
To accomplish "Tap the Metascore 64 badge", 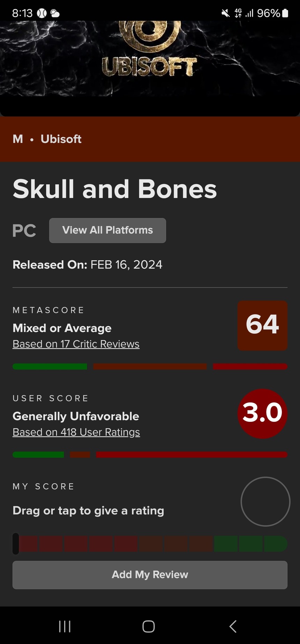I will 262,325.
